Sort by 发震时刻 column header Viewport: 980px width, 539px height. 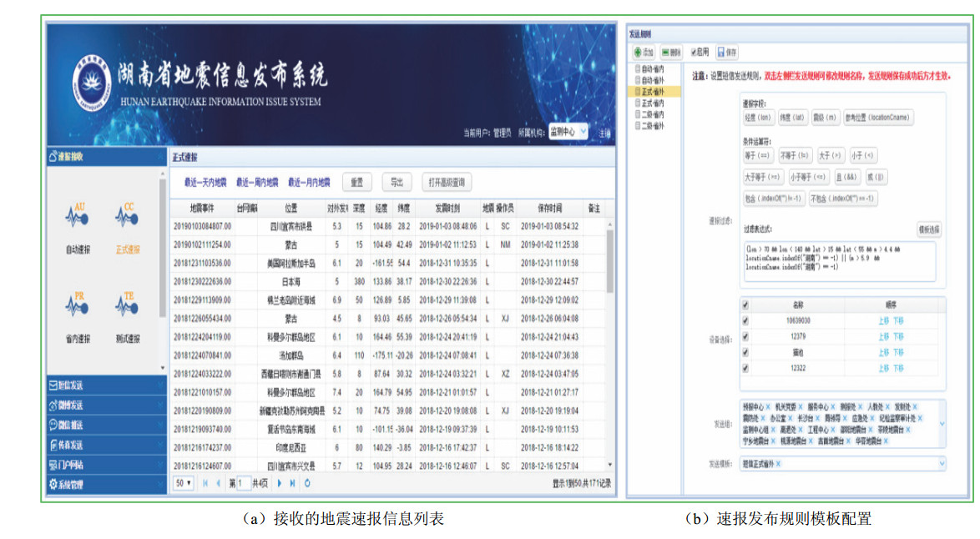pyautogui.click(x=447, y=209)
